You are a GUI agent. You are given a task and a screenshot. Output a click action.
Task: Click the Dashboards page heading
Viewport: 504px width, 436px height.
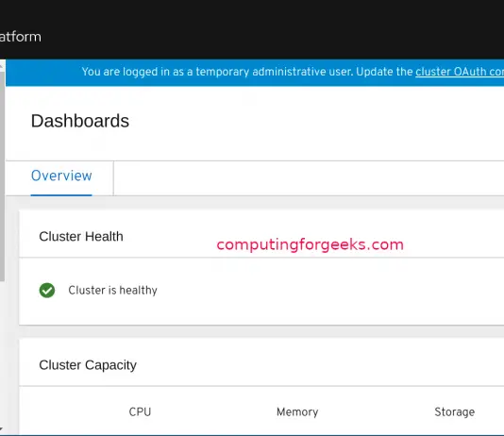point(80,121)
